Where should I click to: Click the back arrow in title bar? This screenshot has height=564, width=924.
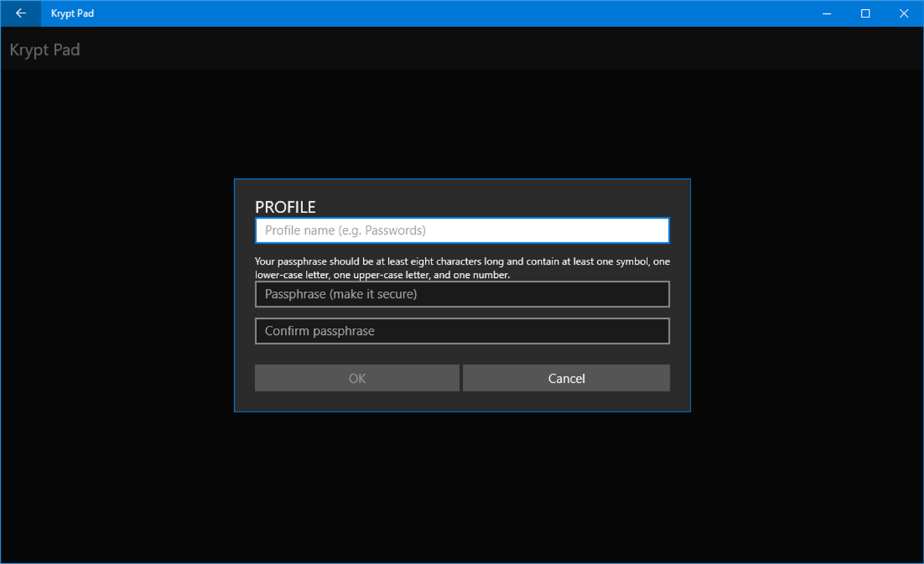21,13
